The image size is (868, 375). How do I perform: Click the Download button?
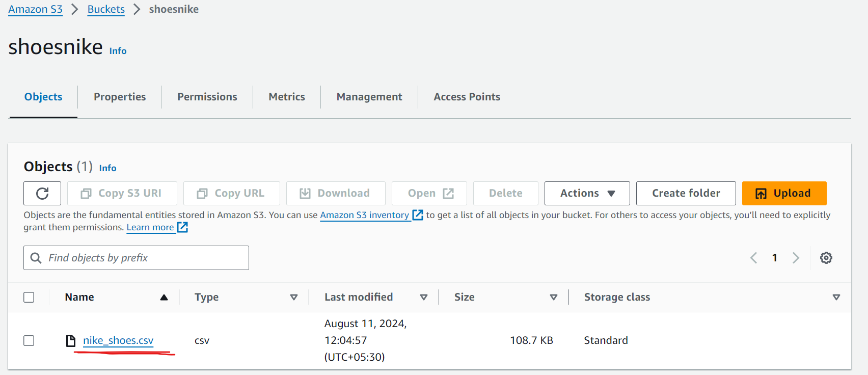click(336, 193)
